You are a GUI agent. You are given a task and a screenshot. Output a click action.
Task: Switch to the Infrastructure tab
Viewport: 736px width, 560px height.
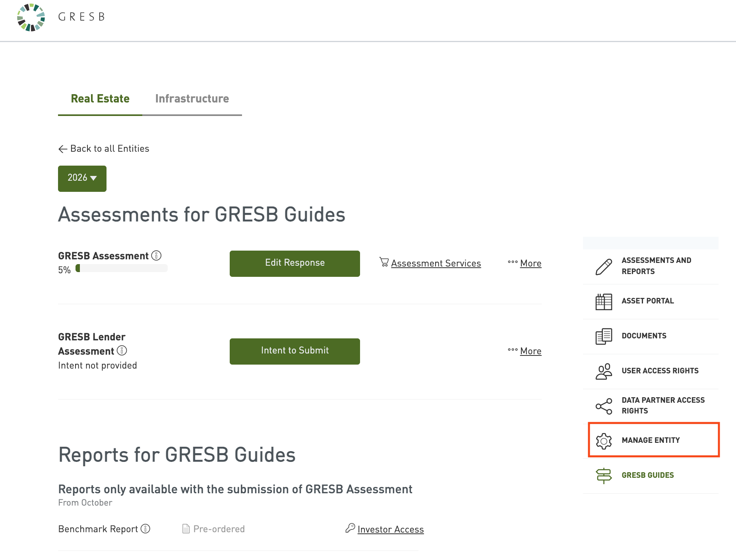[192, 99]
